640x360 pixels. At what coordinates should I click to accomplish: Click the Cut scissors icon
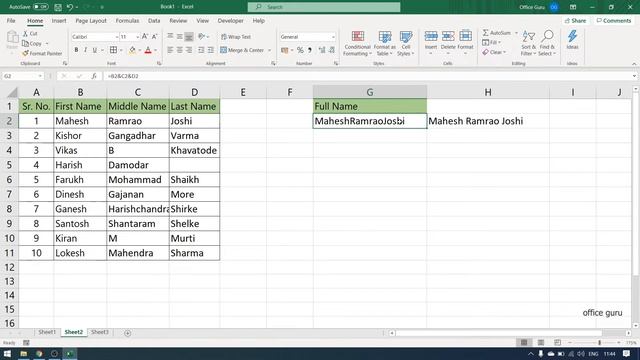(25, 33)
